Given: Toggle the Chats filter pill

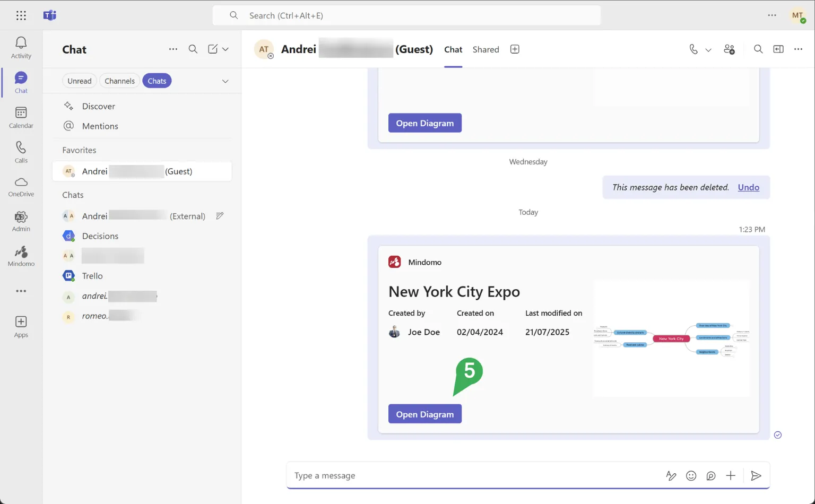Looking at the screenshot, I should 157,81.
